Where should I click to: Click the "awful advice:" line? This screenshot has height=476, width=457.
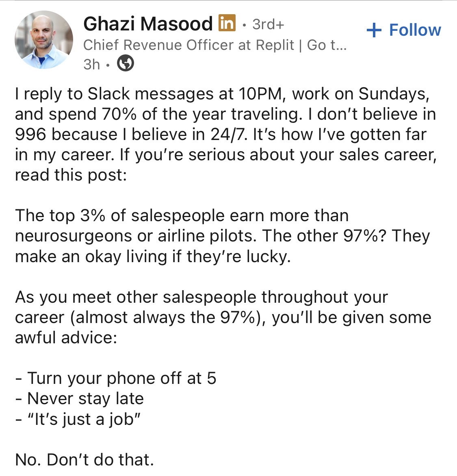66,338
